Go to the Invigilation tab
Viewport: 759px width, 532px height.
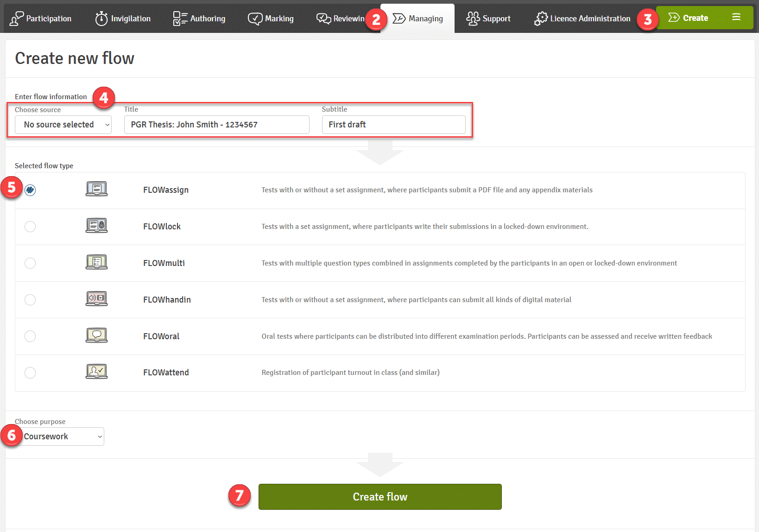[x=123, y=19]
